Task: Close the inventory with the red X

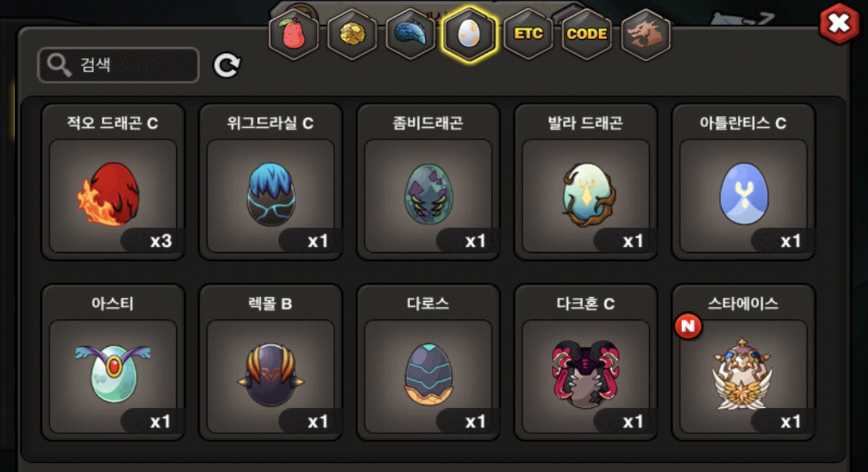Action: (x=839, y=24)
